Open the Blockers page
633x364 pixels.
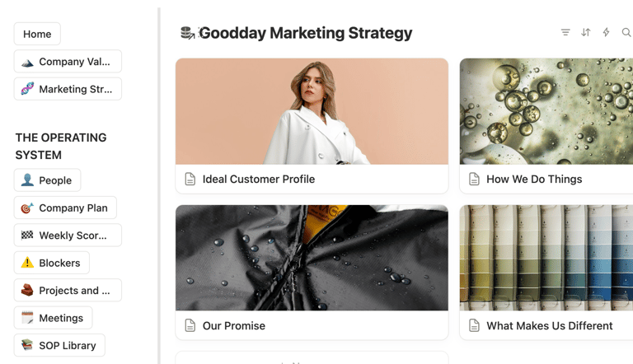pyautogui.click(x=52, y=263)
